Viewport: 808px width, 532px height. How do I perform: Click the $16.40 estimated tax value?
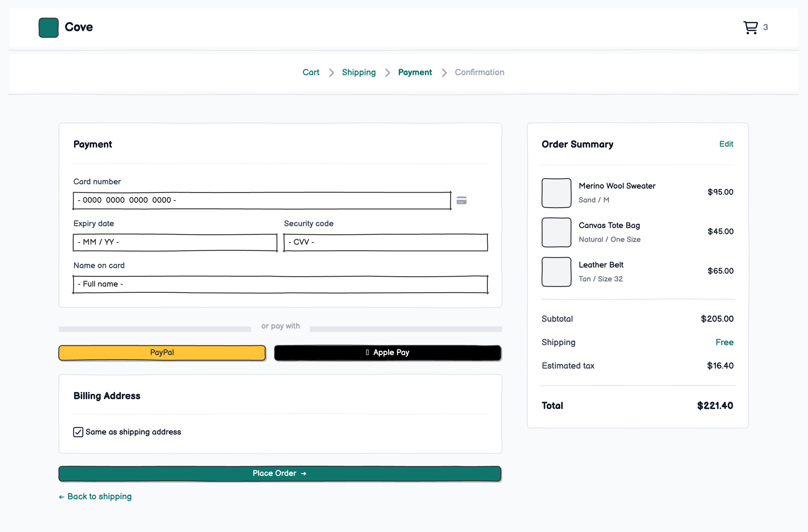720,366
